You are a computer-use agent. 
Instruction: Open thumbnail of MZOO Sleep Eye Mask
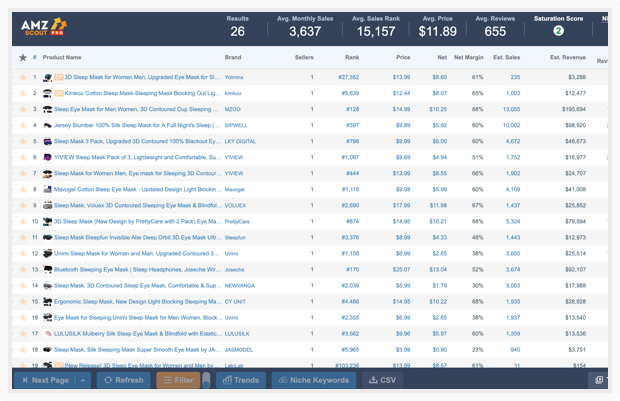click(47, 109)
